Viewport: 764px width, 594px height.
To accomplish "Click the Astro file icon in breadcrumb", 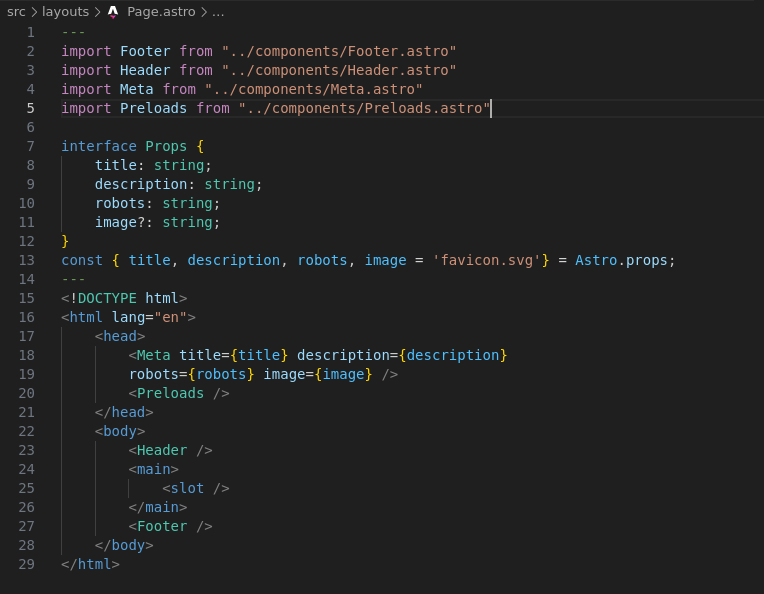I will 113,12.
